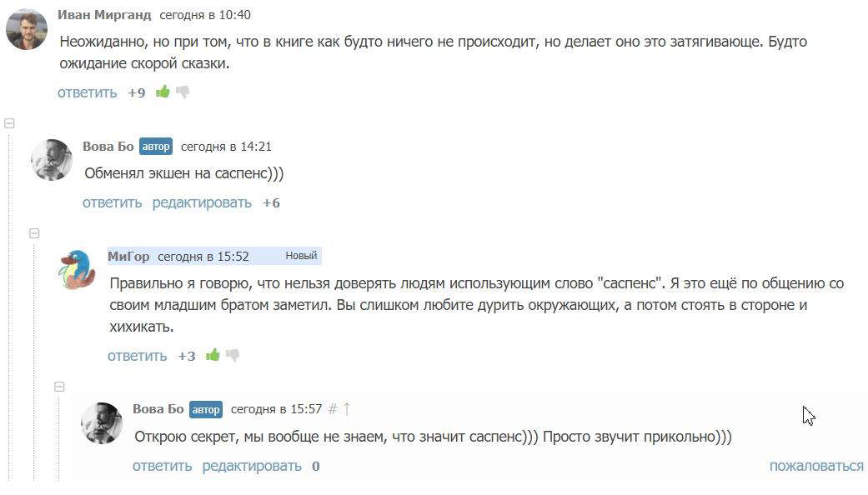Image resolution: width=868 pixels, height=495 pixels.
Task: Open МиГор's bird avatar
Action: pos(77,270)
